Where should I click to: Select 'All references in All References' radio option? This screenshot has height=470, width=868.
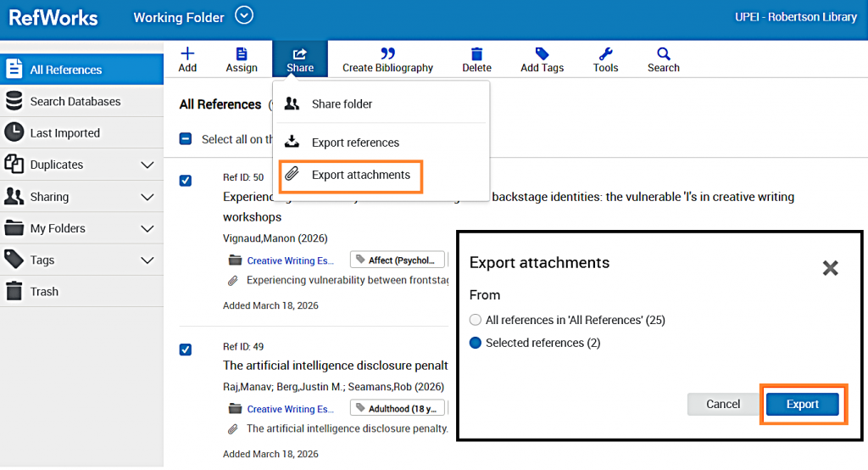point(476,321)
